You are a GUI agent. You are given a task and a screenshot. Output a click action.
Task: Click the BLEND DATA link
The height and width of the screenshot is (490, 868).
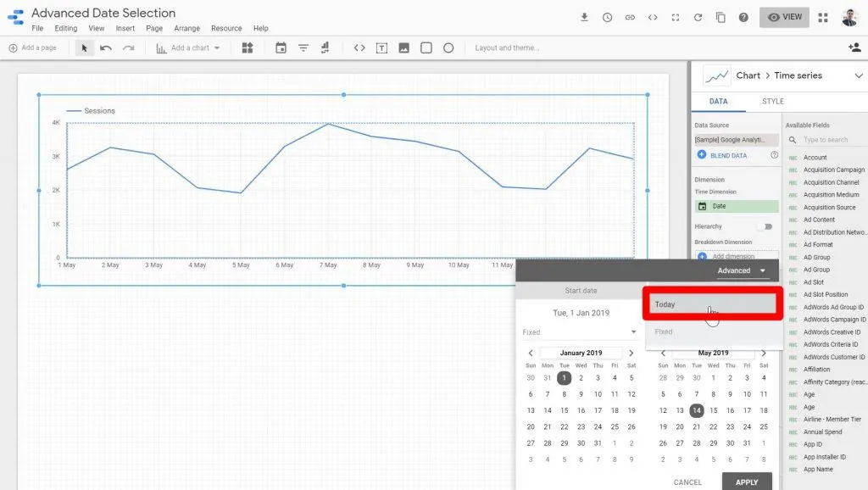(x=728, y=155)
